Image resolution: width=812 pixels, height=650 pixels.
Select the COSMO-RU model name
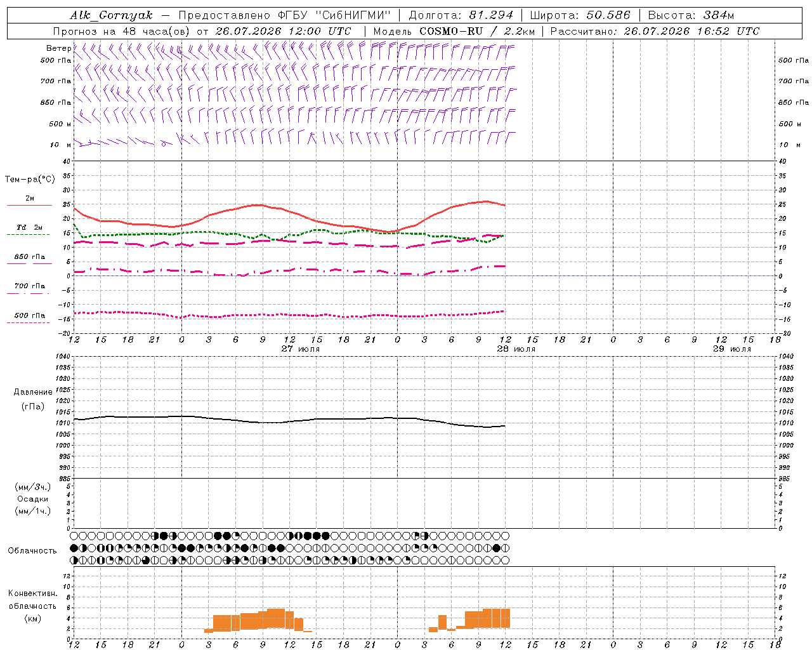451,31
